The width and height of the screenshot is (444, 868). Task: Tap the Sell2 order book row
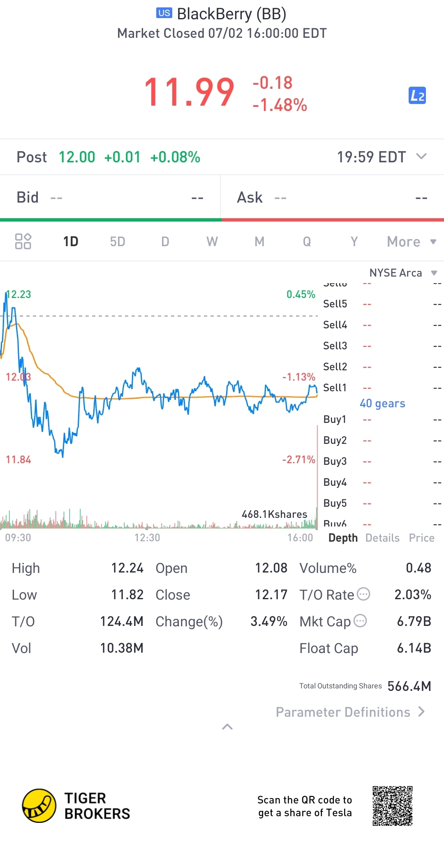[382, 367]
